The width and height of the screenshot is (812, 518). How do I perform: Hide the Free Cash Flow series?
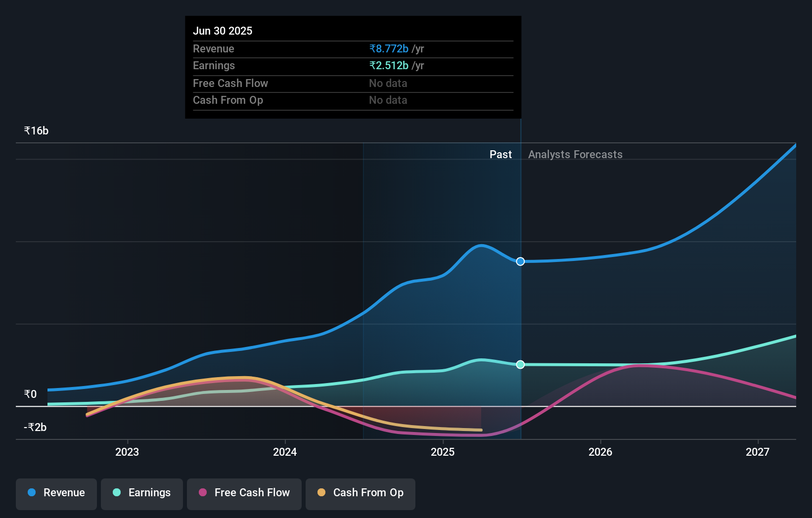(x=244, y=494)
